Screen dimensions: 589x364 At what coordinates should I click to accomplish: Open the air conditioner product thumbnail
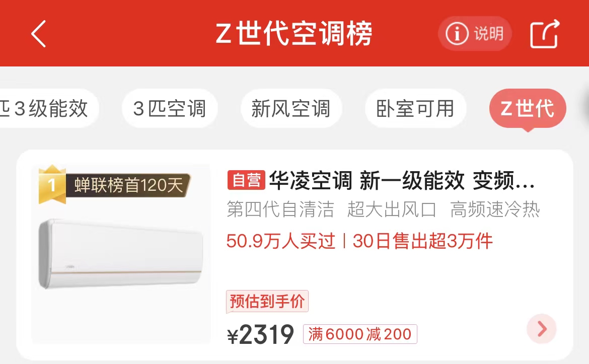click(121, 254)
